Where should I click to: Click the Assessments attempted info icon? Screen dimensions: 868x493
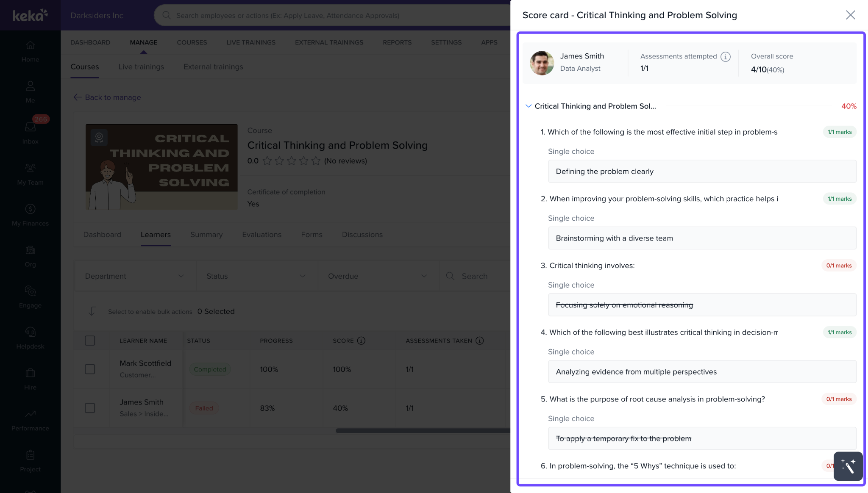[726, 57]
